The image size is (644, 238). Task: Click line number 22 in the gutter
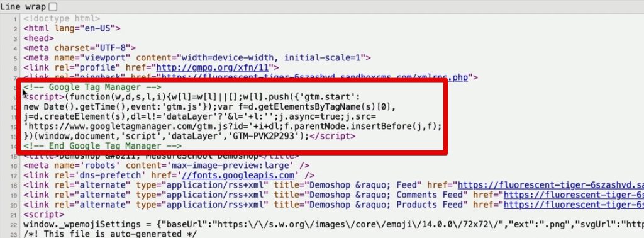click(14, 224)
